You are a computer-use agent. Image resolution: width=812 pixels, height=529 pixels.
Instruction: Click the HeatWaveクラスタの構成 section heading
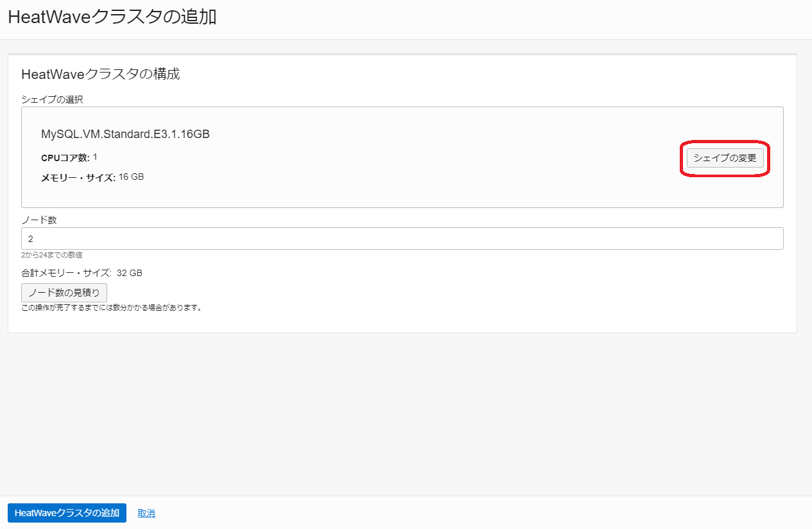[x=101, y=74]
